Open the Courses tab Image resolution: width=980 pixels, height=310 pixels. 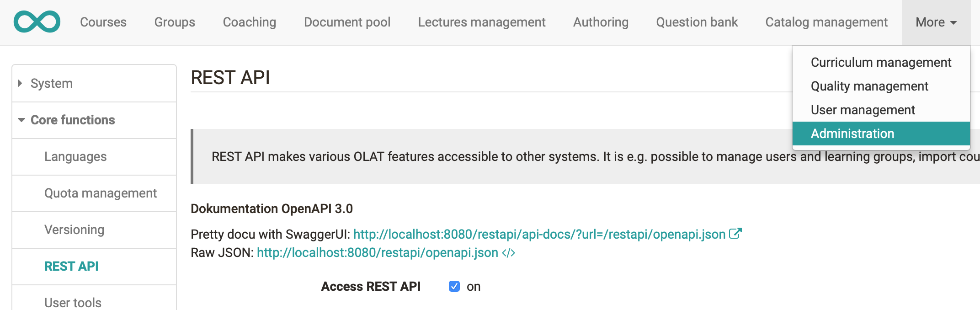point(103,22)
